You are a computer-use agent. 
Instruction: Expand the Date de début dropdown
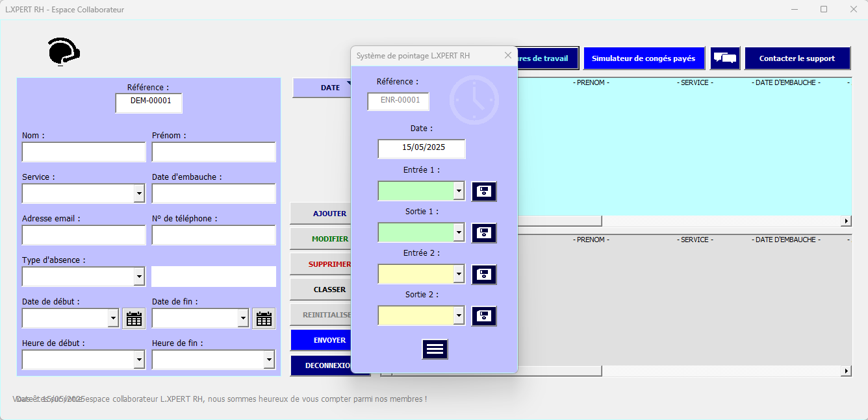click(114, 318)
